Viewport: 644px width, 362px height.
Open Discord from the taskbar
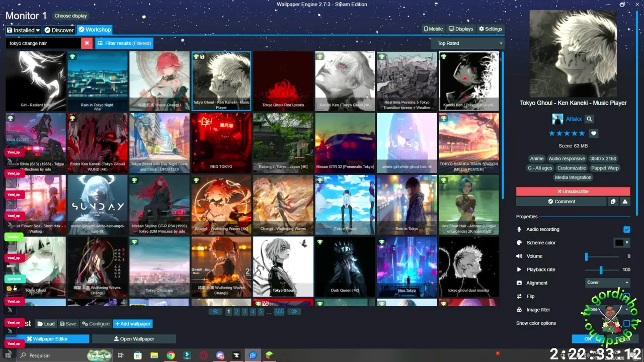point(220,355)
